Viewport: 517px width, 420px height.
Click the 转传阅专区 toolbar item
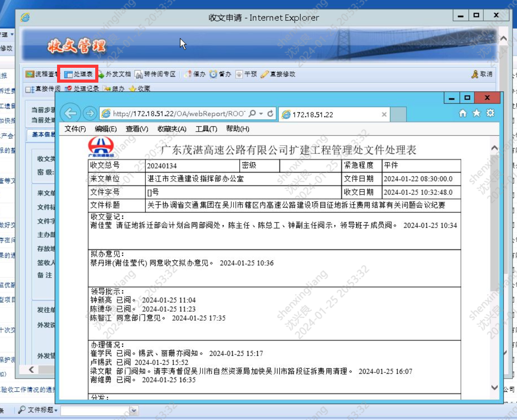pos(155,74)
